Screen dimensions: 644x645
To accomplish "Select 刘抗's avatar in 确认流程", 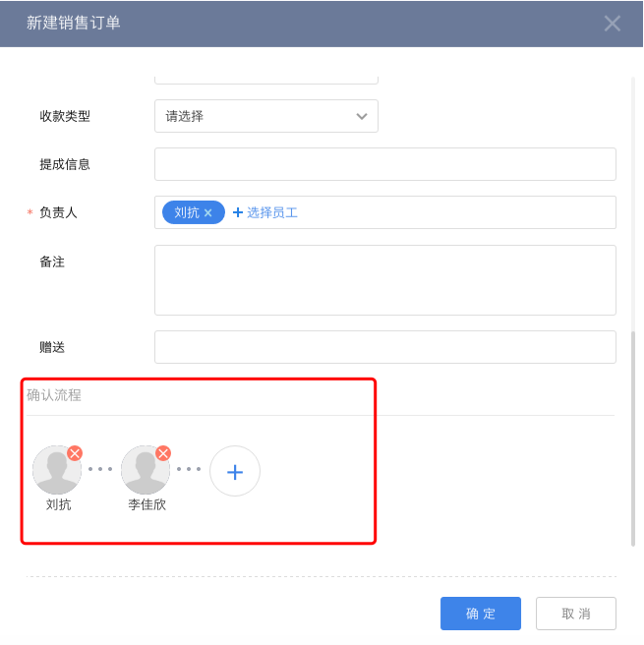I will 57,470.
